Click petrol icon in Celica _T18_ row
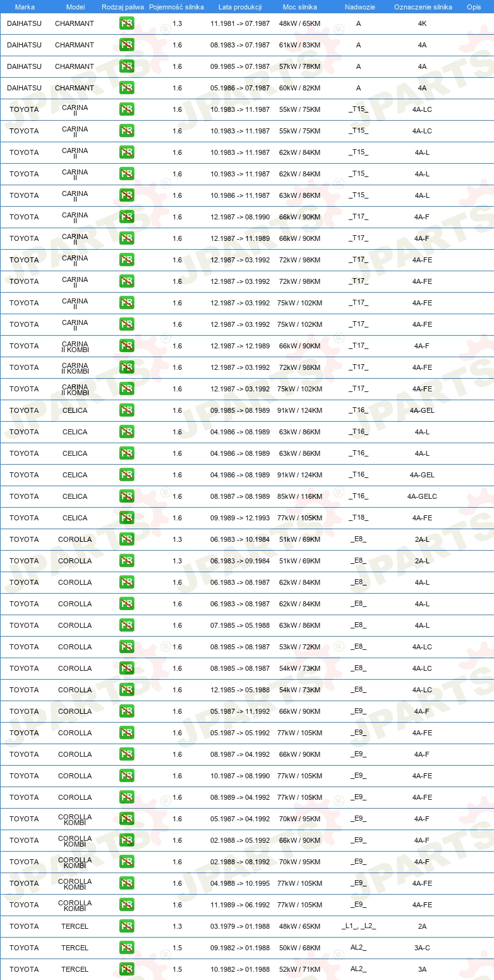 click(126, 518)
